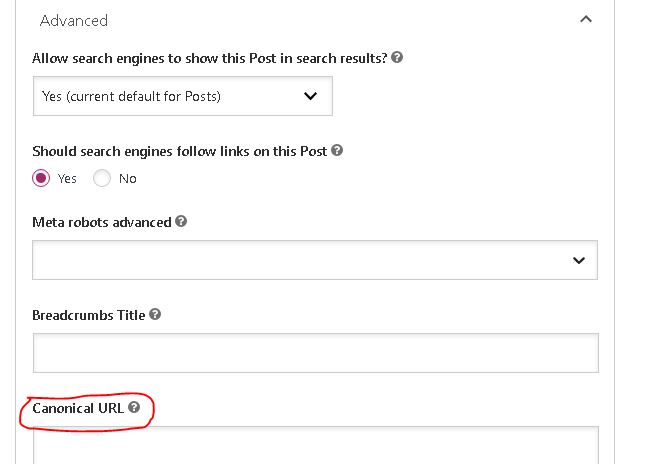Viewport: 645px width, 464px height.
Task: Select Yes radio for following links
Action: click(41, 178)
